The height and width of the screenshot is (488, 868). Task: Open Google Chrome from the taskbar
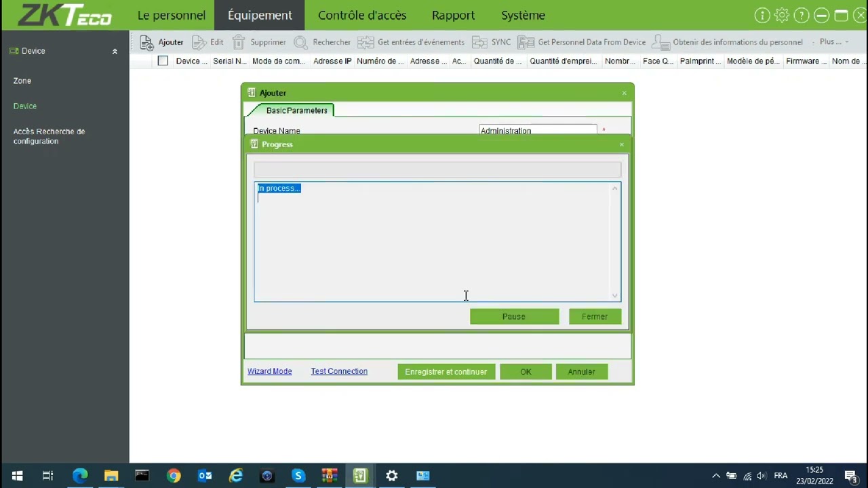tap(174, 476)
